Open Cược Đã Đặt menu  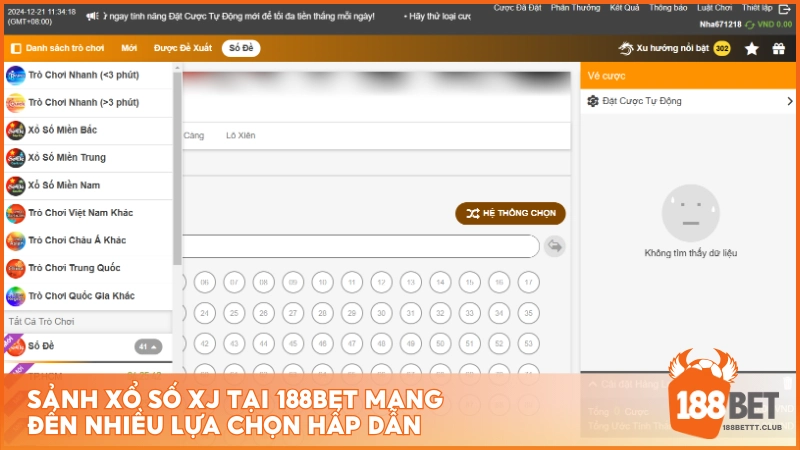click(x=517, y=8)
